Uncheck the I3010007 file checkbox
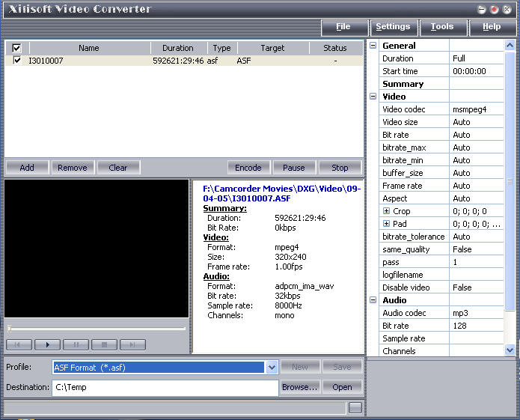This screenshot has width=520, height=420. (17, 60)
